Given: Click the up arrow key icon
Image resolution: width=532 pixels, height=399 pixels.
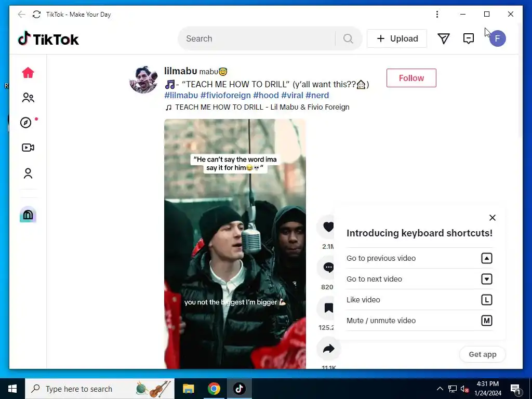Looking at the screenshot, I should tap(486, 258).
